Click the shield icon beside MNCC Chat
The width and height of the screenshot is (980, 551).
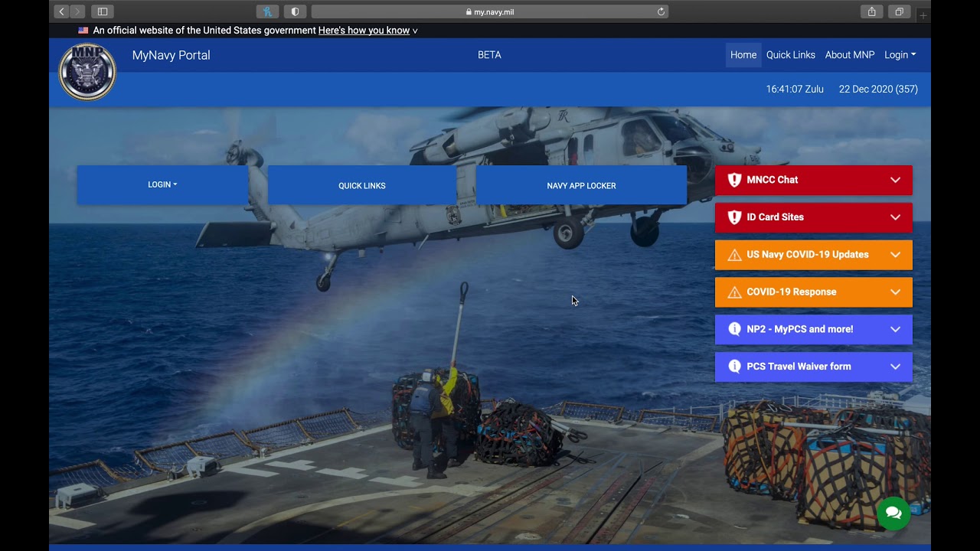click(x=734, y=180)
